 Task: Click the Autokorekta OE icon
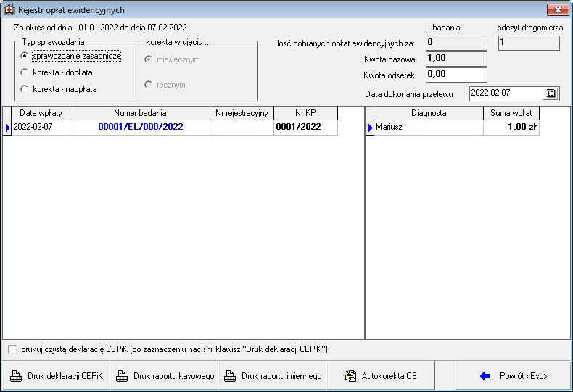(350, 376)
